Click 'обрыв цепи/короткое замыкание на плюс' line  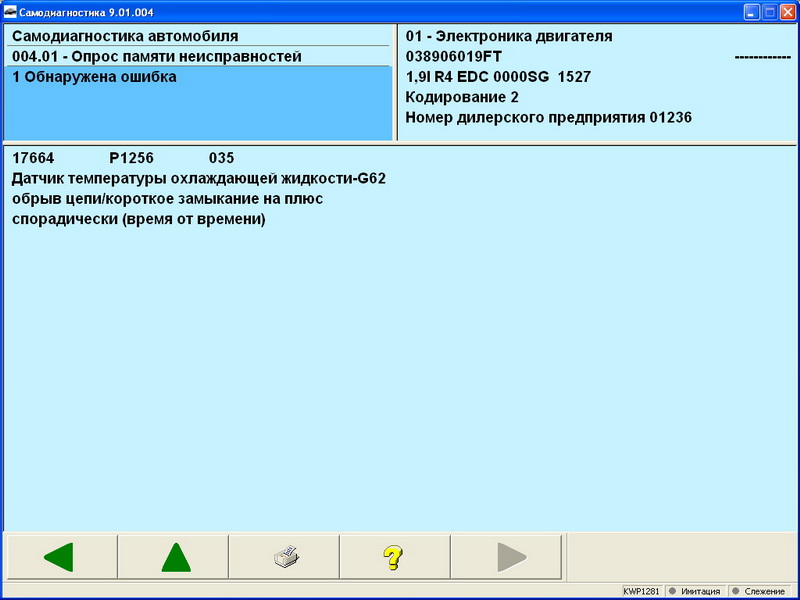167,199
